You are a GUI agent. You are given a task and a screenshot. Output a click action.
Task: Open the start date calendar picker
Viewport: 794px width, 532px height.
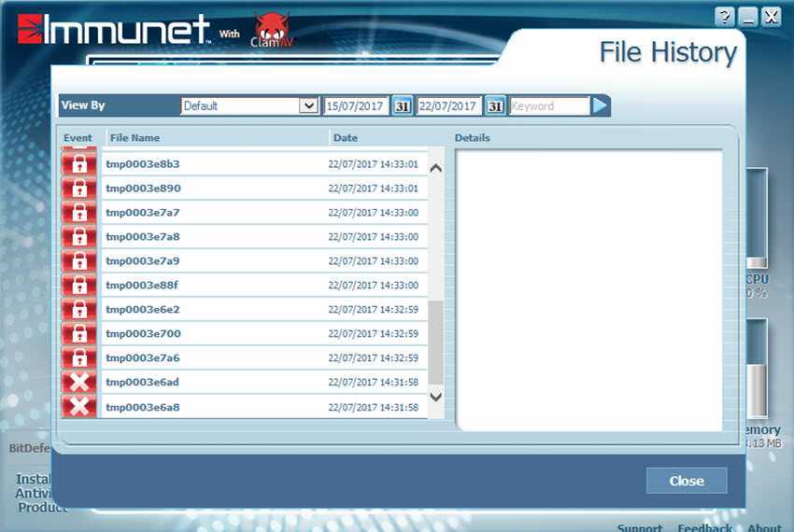pos(402,106)
